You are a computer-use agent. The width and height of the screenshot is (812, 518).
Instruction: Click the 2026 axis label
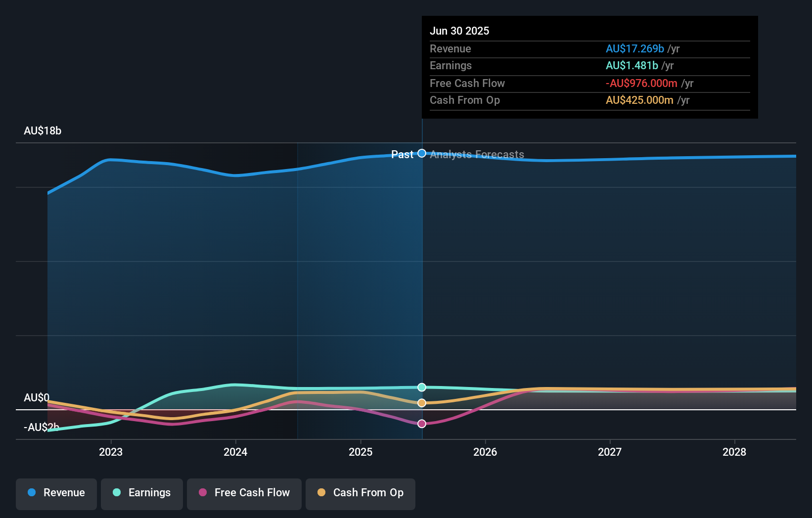point(486,452)
